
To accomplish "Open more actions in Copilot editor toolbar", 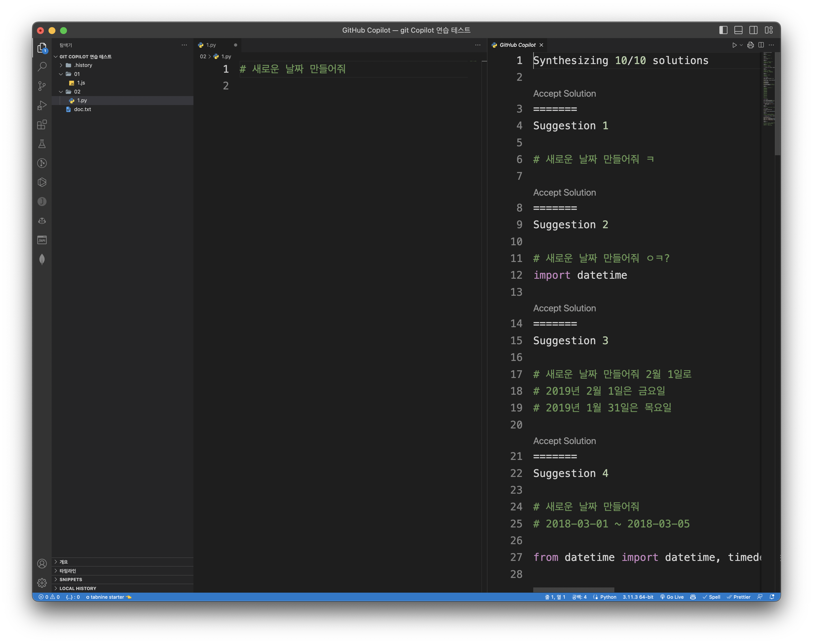I will point(771,45).
